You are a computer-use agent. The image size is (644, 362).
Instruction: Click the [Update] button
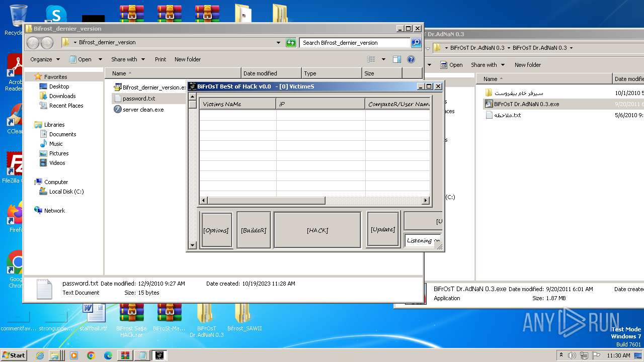click(383, 229)
